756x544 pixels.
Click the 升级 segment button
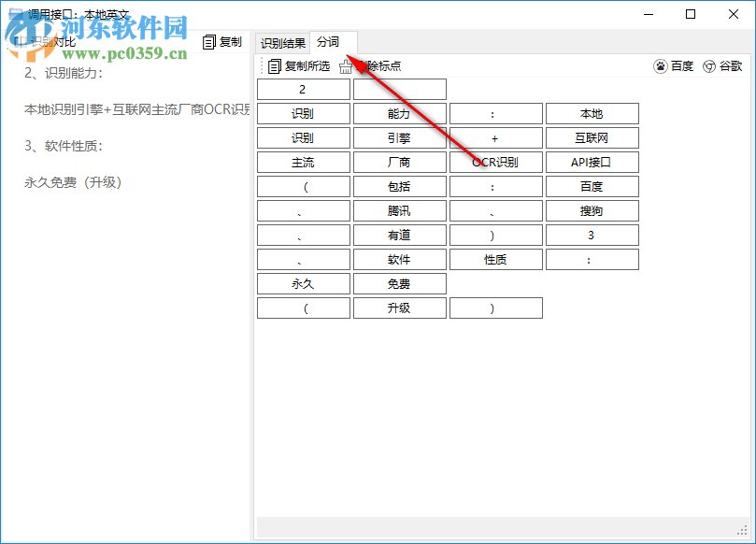tap(399, 308)
